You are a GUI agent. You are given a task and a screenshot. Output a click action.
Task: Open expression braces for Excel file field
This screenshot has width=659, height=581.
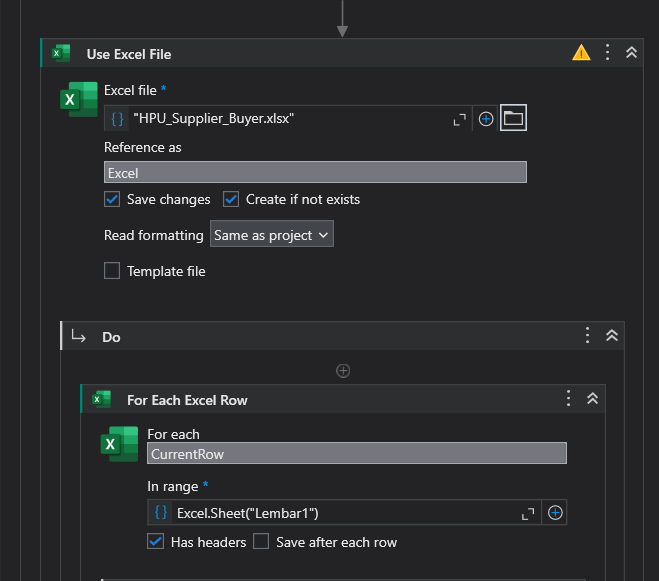pos(117,119)
